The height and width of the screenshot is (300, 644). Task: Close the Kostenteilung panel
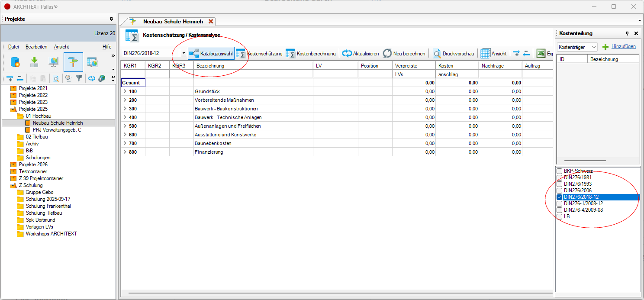(x=636, y=33)
